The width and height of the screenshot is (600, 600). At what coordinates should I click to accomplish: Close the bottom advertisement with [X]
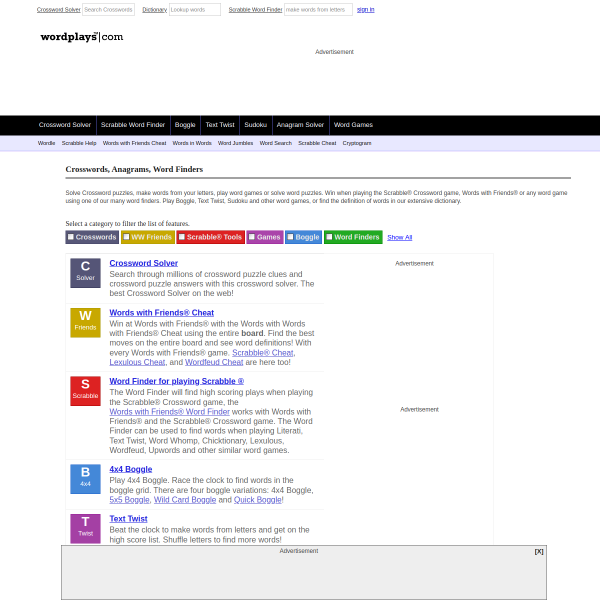pos(539,551)
